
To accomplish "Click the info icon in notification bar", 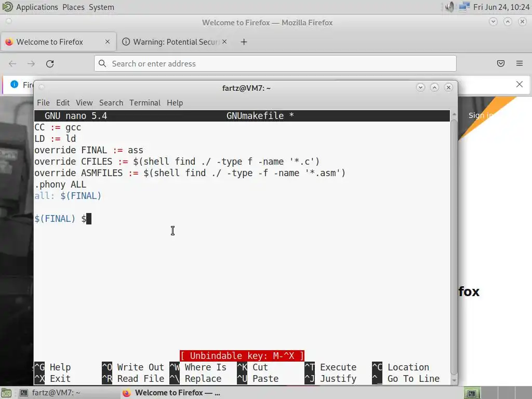I will coord(14,84).
